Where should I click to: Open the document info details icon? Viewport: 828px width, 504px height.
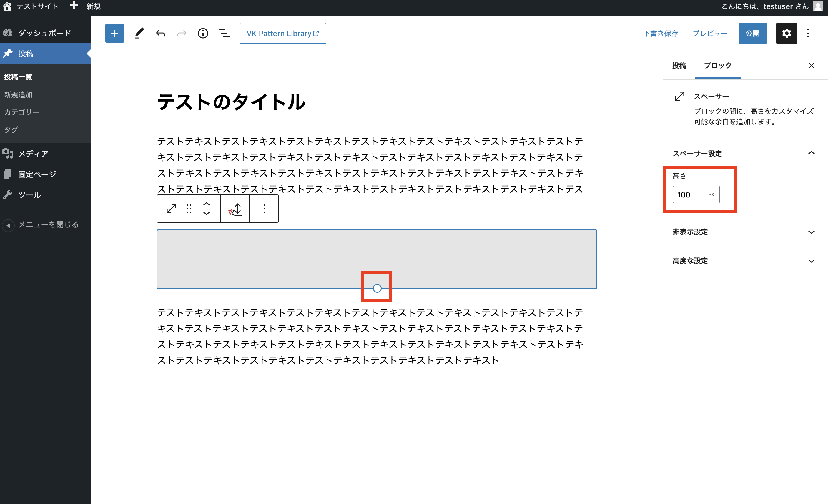[x=203, y=33]
